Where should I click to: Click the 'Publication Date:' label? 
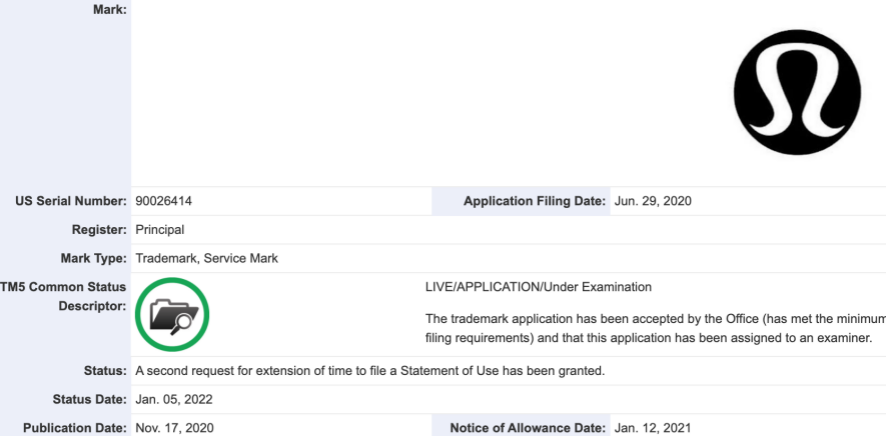[75, 428]
